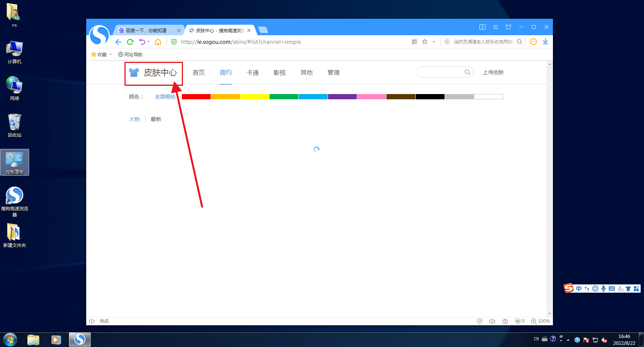The width and height of the screenshot is (644, 347).
Task: Pick the light blue color swatch
Action: click(x=313, y=97)
